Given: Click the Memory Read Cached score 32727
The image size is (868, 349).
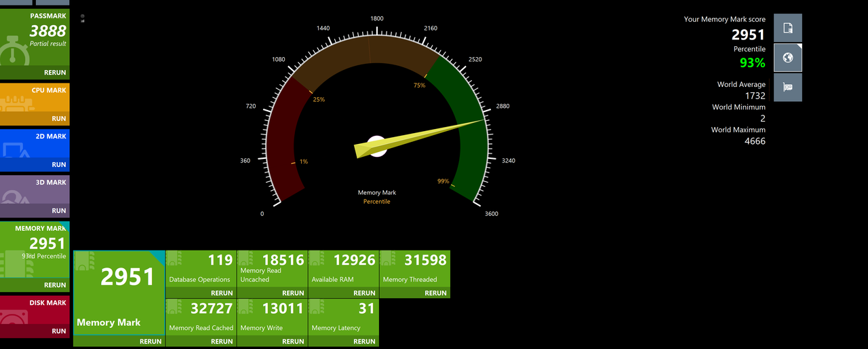Looking at the screenshot, I should [212, 308].
